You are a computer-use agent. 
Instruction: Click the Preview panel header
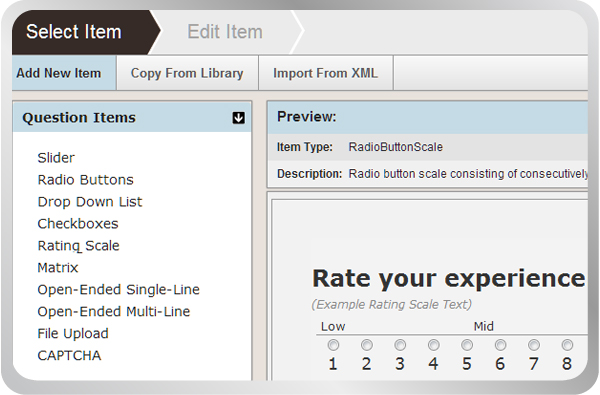tap(427, 117)
